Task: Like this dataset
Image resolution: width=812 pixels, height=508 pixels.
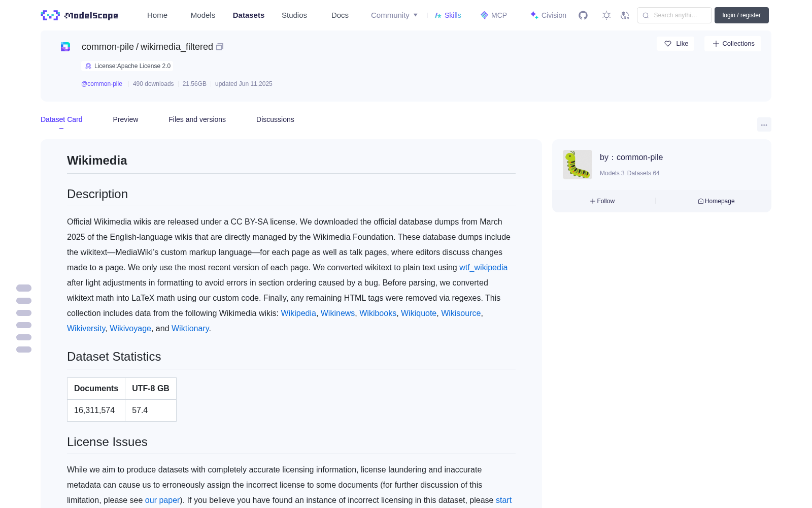Action: (675, 44)
